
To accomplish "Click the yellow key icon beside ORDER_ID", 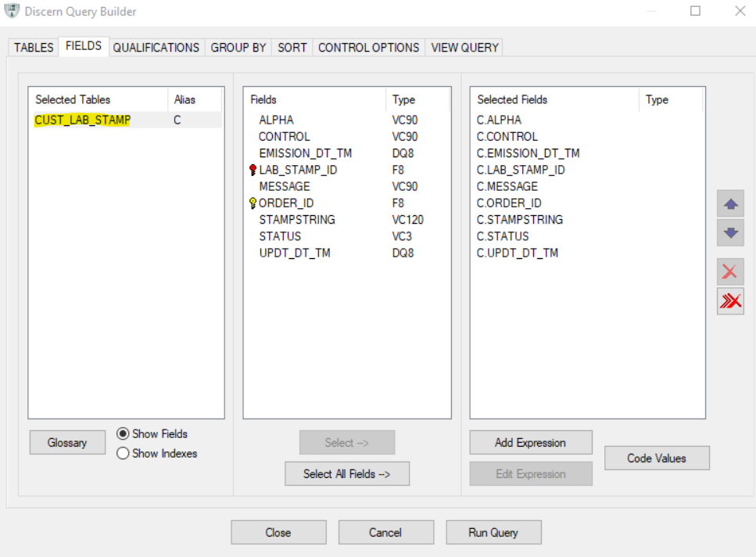I will click(x=253, y=203).
